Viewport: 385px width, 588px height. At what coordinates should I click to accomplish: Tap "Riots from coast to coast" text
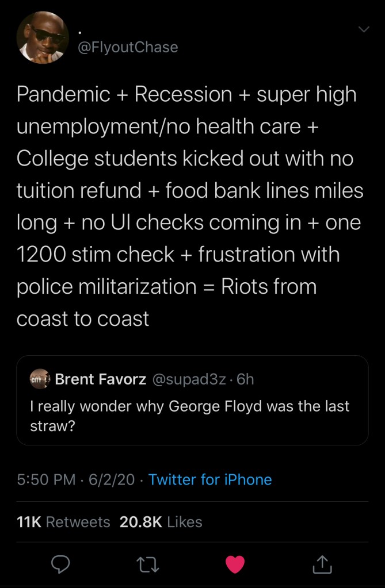pos(167,302)
